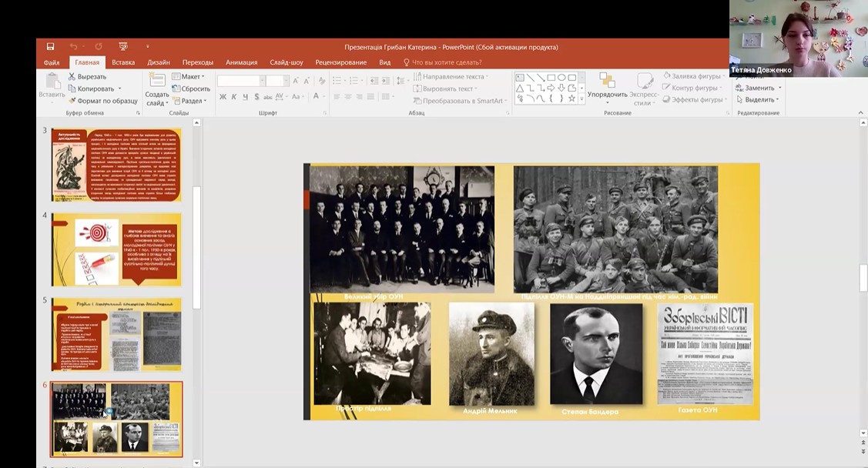Open the Макет layout dropdown
This screenshot has height=468, width=868.
(x=189, y=76)
